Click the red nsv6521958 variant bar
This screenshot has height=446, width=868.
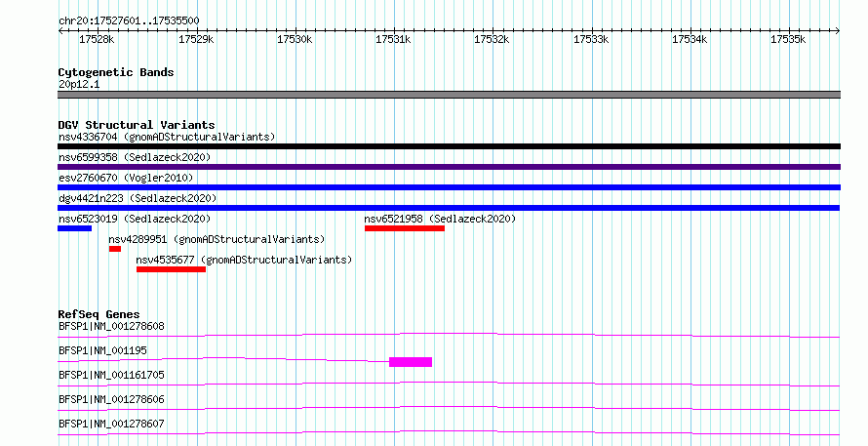coord(405,228)
